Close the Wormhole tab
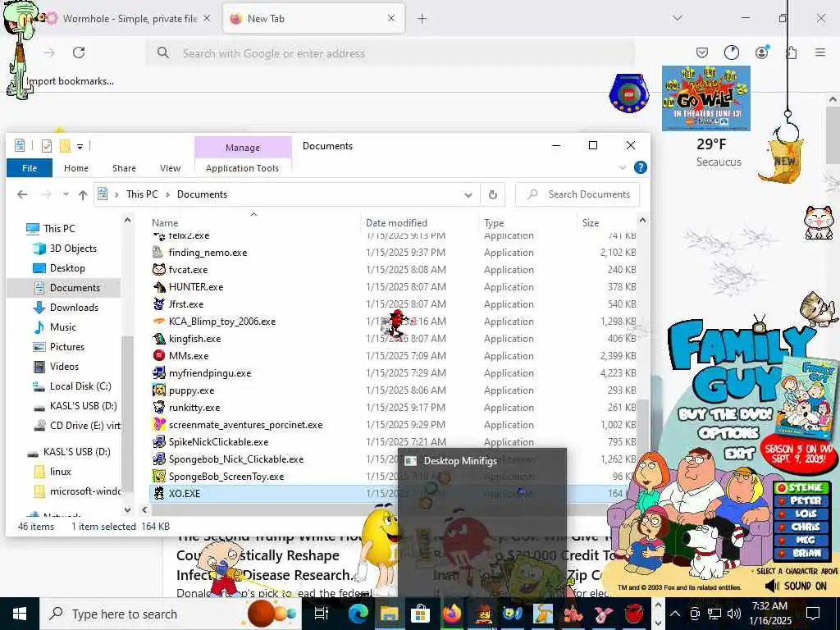The width and height of the screenshot is (840, 630). [207, 18]
